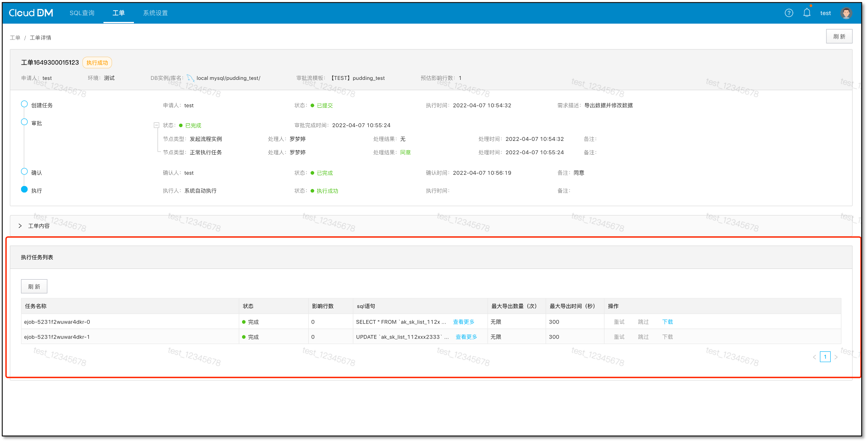Click the MySQL dolphin instance icon
The width and height of the screenshot is (868, 442).
tap(191, 78)
